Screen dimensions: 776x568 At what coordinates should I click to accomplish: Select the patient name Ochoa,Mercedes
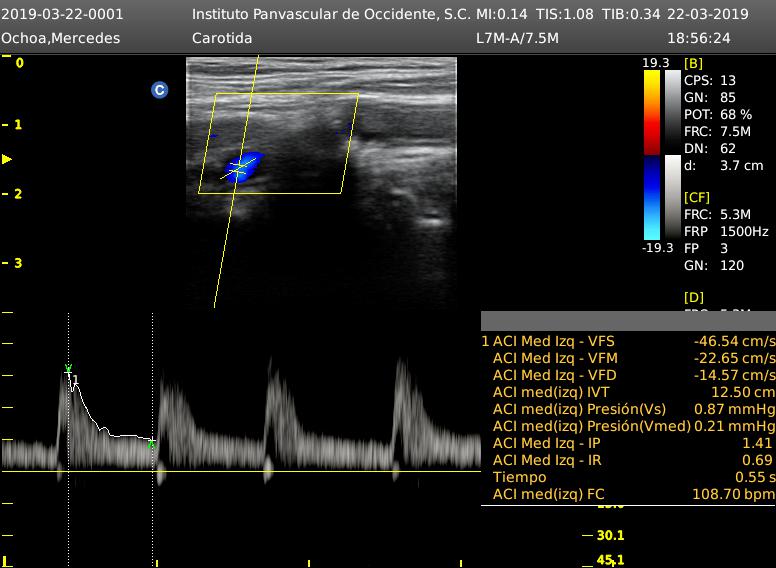click(x=60, y=38)
